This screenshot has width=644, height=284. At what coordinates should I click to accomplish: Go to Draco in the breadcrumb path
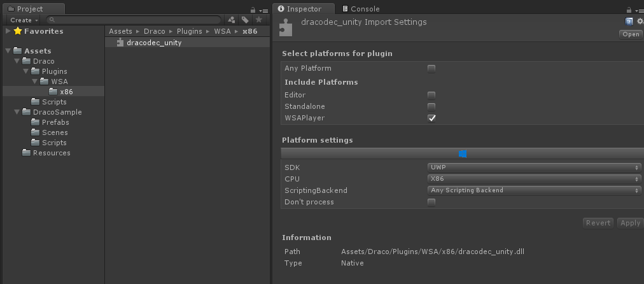pos(155,31)
